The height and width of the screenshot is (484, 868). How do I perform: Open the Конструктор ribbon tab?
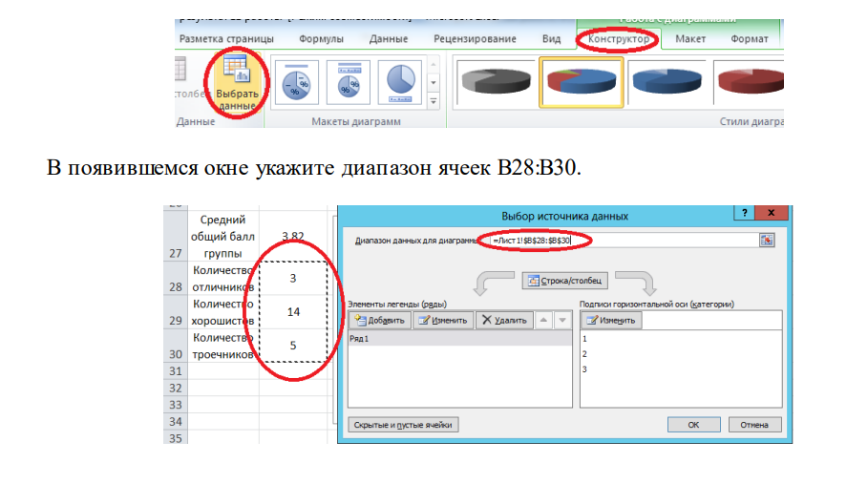pos(618,39)
